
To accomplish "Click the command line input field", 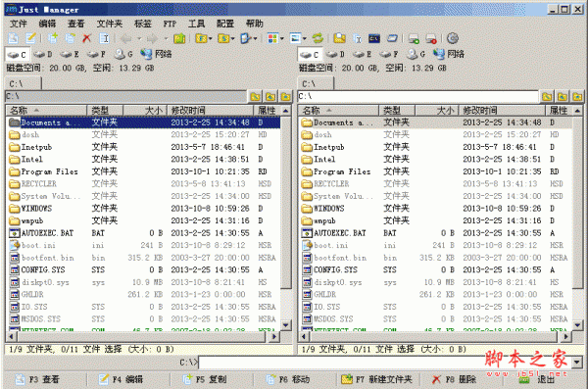I will [385, 363].
